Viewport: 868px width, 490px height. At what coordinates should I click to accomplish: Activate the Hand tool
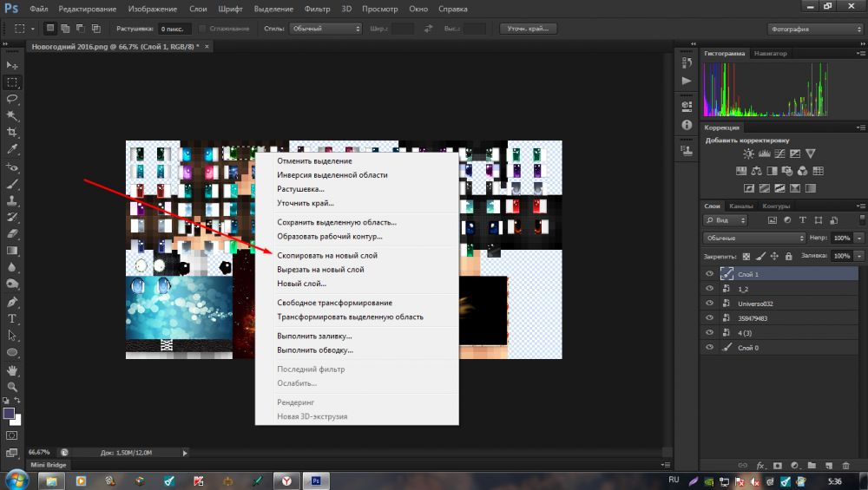[x=12, y=369]
